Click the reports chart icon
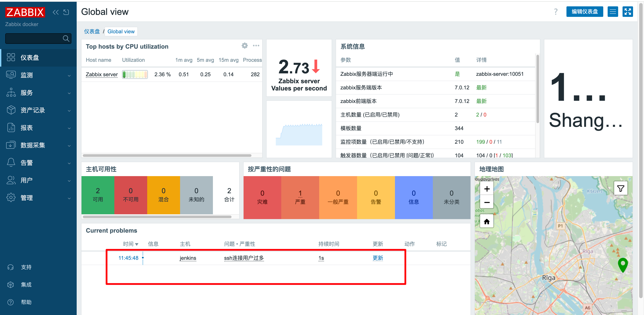The width and height of the screenshot is (644, 315). [x=11, y=127]
